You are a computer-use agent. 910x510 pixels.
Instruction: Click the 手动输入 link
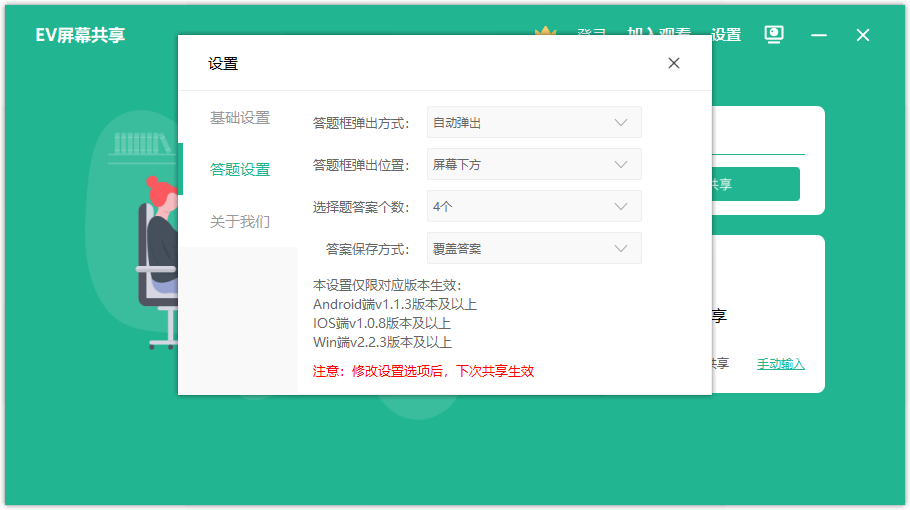click(781, 364)
